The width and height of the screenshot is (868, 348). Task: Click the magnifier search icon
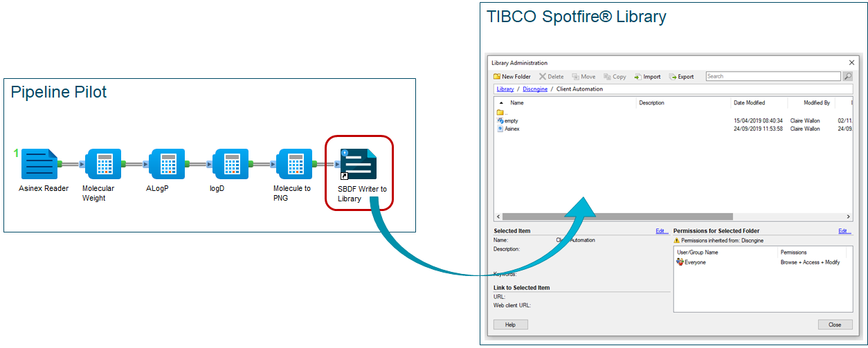[x=847, y=77]
